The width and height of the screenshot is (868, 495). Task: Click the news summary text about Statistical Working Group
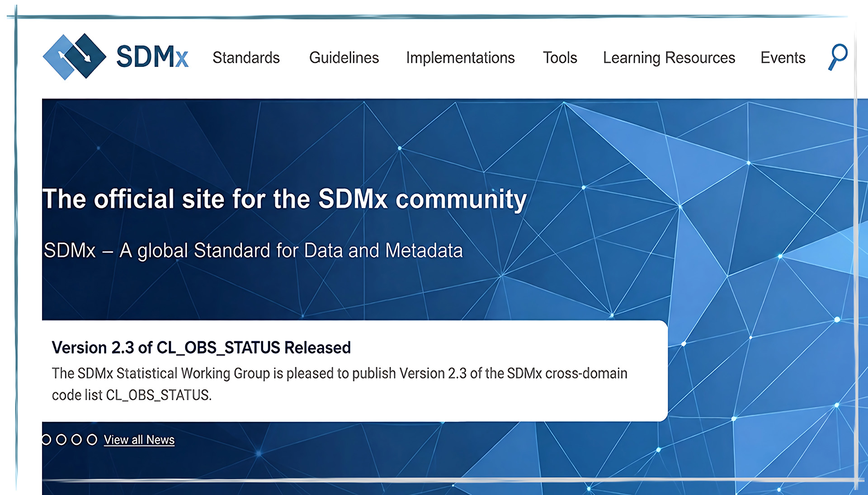[x=340, y=384]
